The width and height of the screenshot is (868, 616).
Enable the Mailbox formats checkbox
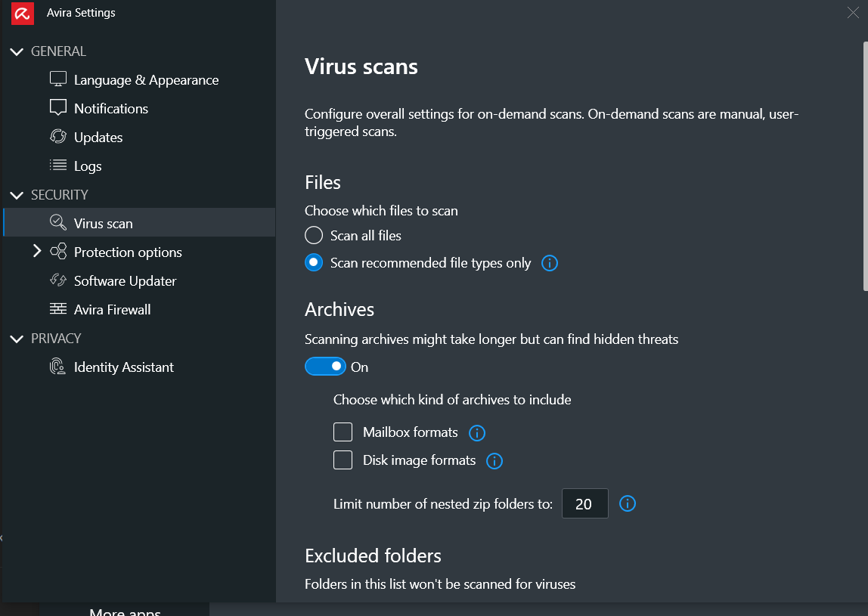[x=343, y=432]
